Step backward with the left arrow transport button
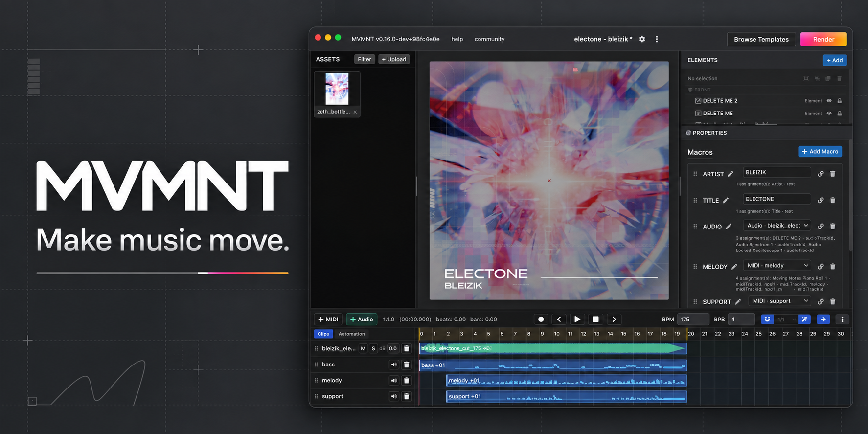The width and height of the screenshot is (868, 434). (559, 320)
